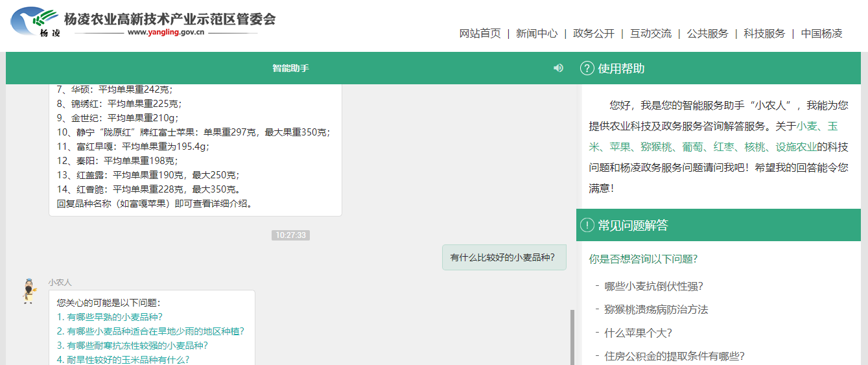Click the 使用帮助 heading
868x365 pixels.
[x=621, y=68]
